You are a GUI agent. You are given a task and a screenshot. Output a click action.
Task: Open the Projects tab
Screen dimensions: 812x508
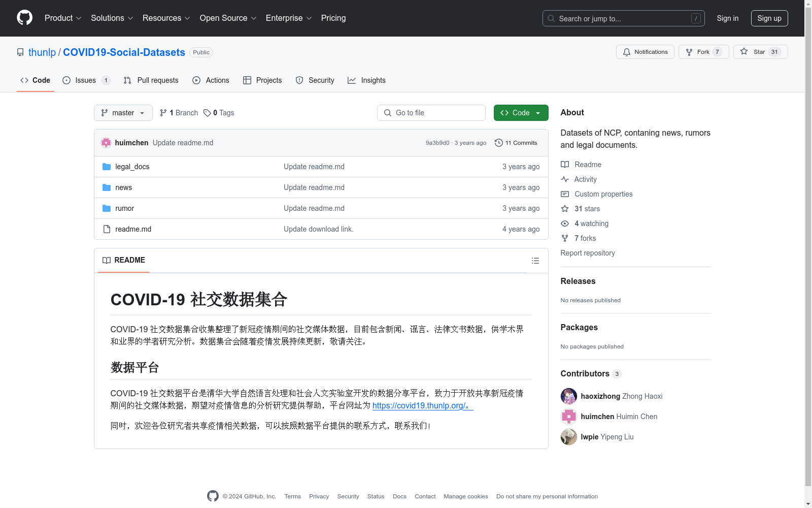pyautogui.click(x=262, y=80)
